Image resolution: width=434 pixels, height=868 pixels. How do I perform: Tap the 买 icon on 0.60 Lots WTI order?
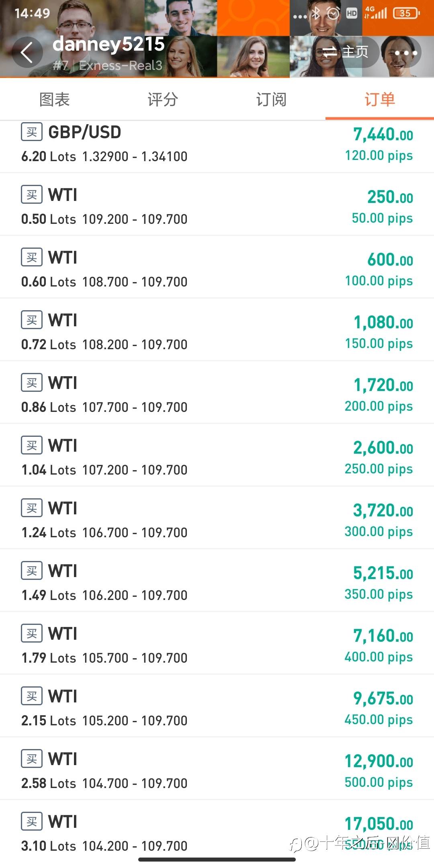32,258
